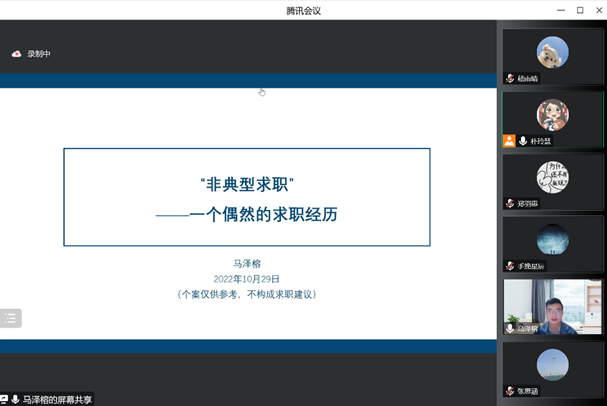Open the slide outline list button
607x406 pixels.
click(x=11, y=318)
